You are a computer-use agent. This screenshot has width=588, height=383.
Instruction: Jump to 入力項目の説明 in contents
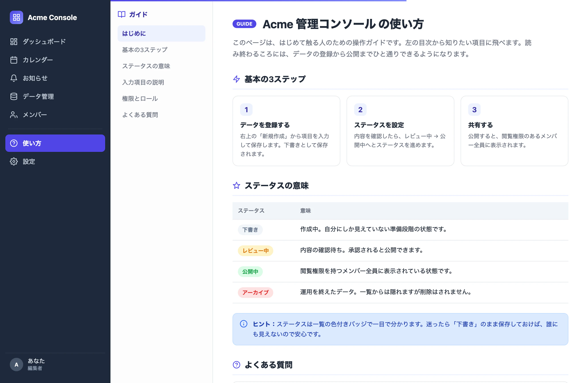[x=161, y=82]
